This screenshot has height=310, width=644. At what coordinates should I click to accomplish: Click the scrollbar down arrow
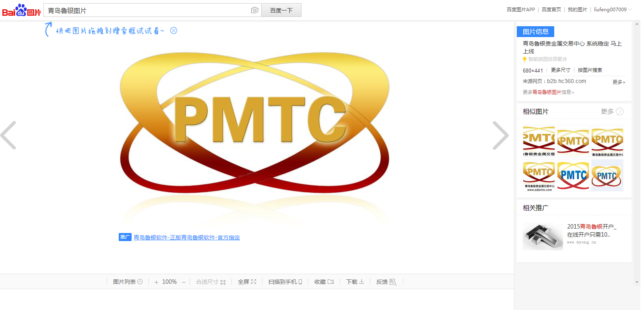(x=637, y=282)
